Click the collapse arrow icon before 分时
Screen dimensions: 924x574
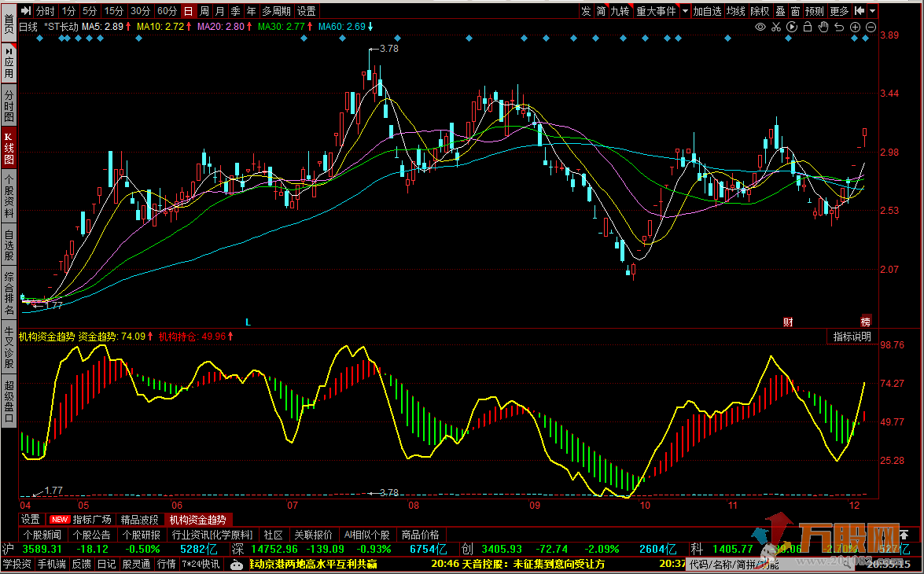click(26, 10)
